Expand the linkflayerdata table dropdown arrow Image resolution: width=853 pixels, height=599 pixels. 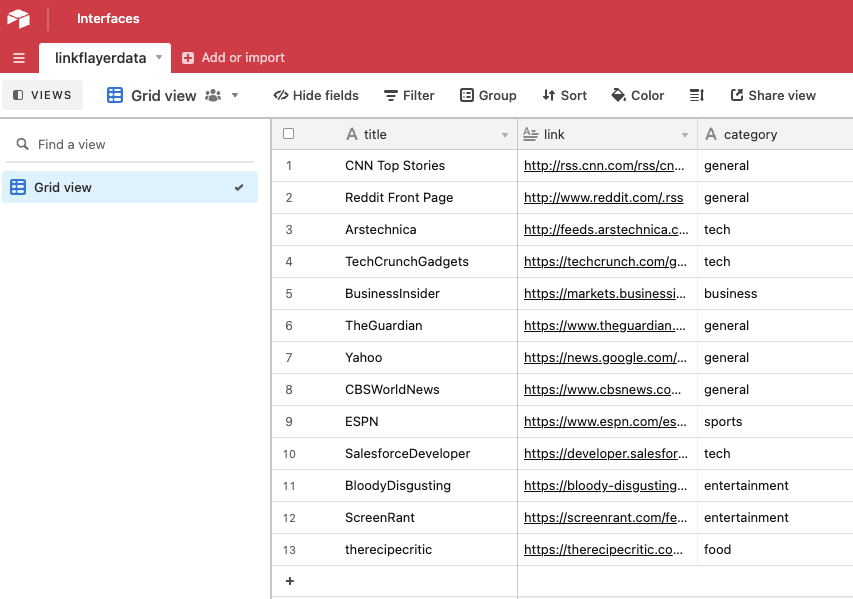pos(159,58)
